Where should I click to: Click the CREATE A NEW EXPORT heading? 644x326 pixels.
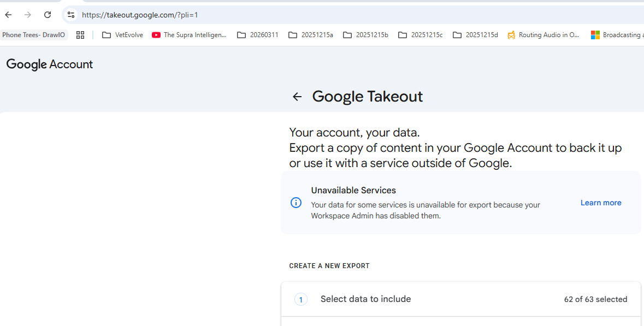click(329, 265)
